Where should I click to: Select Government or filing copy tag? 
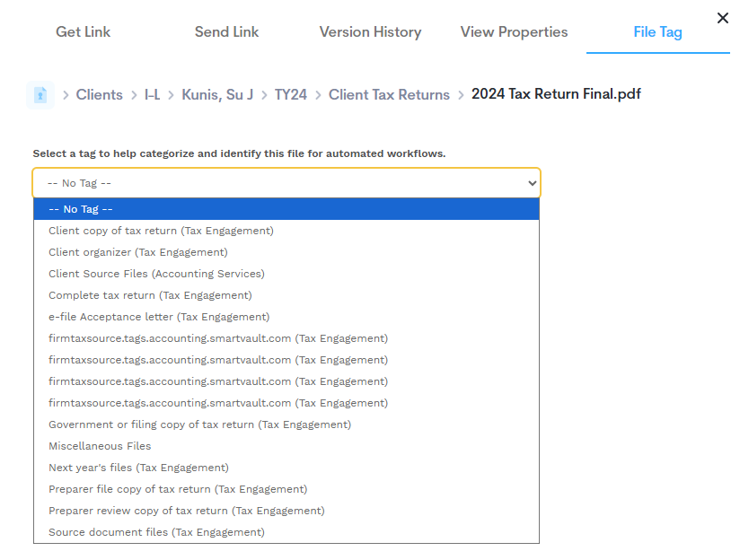199,424
